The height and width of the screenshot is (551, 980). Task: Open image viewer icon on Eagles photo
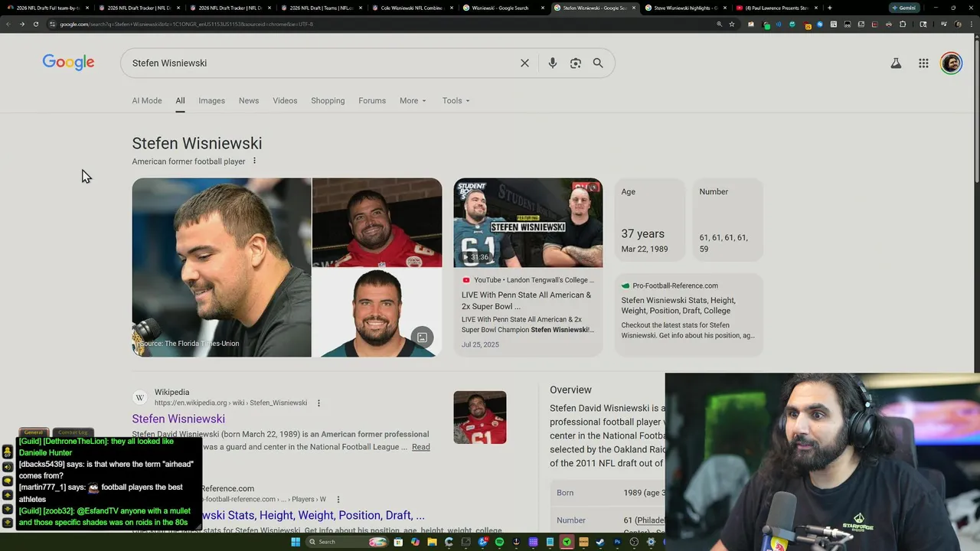(x=422, y=337)
